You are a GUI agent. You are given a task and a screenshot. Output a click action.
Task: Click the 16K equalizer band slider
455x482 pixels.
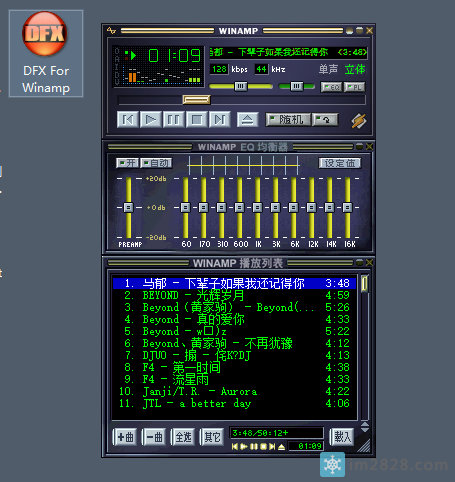point(348,207)
